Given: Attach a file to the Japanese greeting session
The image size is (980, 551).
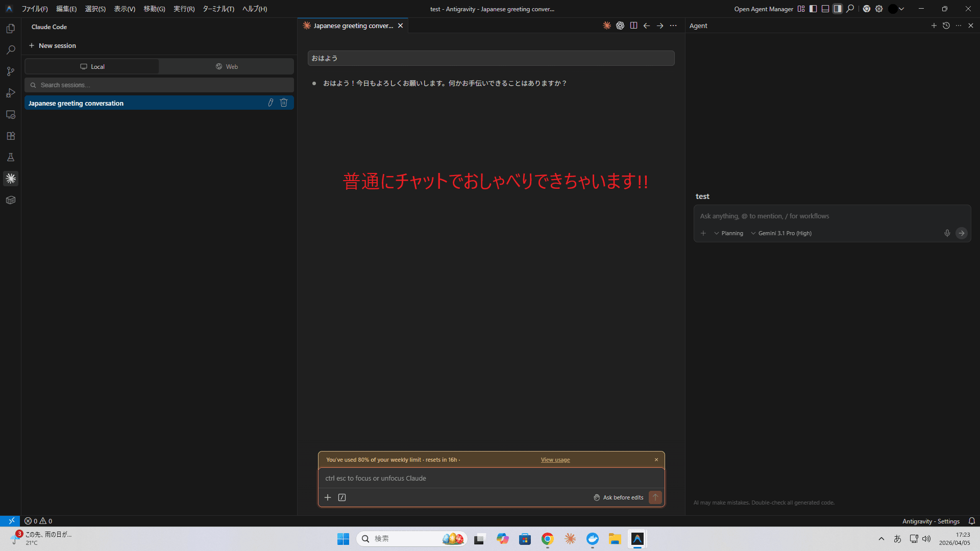Looking at the screenshot, I should [271, 103].
